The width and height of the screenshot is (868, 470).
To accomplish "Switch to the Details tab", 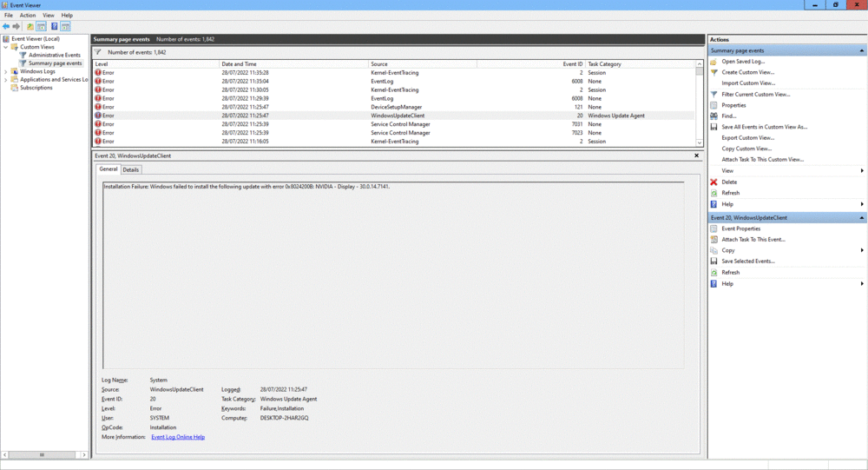I will pos(131,169).
